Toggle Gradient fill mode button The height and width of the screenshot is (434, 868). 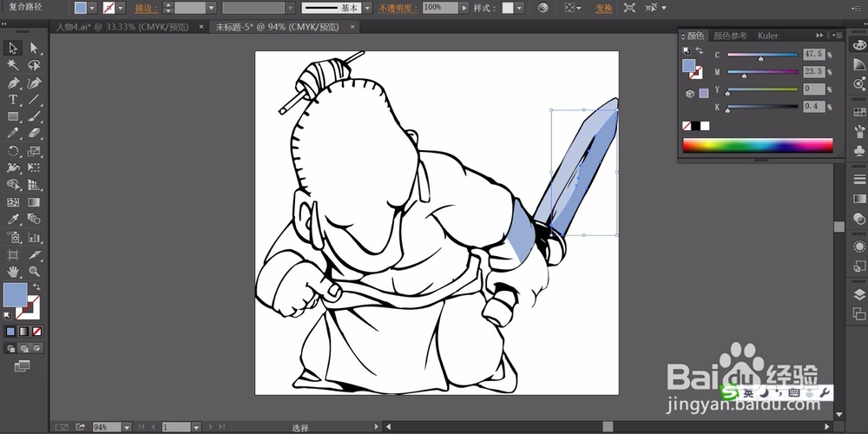coord(23,332)
